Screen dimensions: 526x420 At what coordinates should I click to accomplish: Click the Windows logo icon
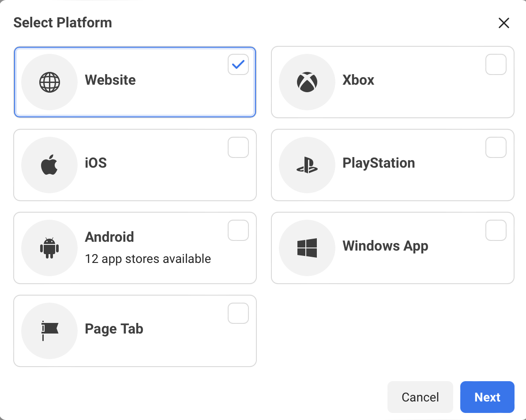pos(307,248)
